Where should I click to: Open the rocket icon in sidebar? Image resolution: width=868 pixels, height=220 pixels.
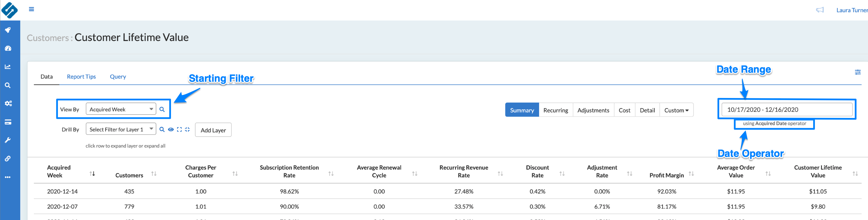point(8,30)
